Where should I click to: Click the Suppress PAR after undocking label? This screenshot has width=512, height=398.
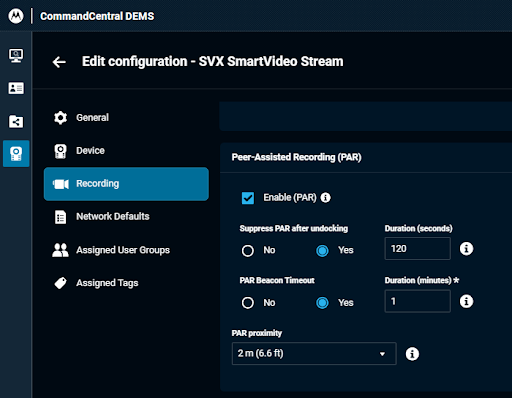pyautogui.click(x=294, y=229)
